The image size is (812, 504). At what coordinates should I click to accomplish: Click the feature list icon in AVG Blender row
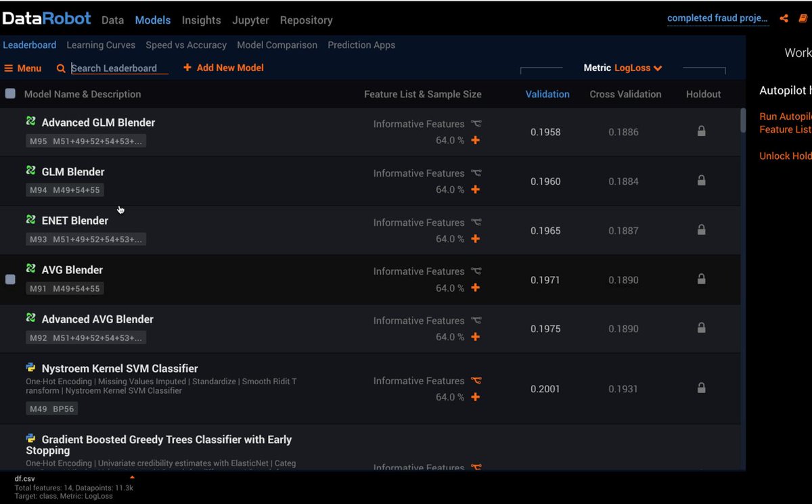476,271
